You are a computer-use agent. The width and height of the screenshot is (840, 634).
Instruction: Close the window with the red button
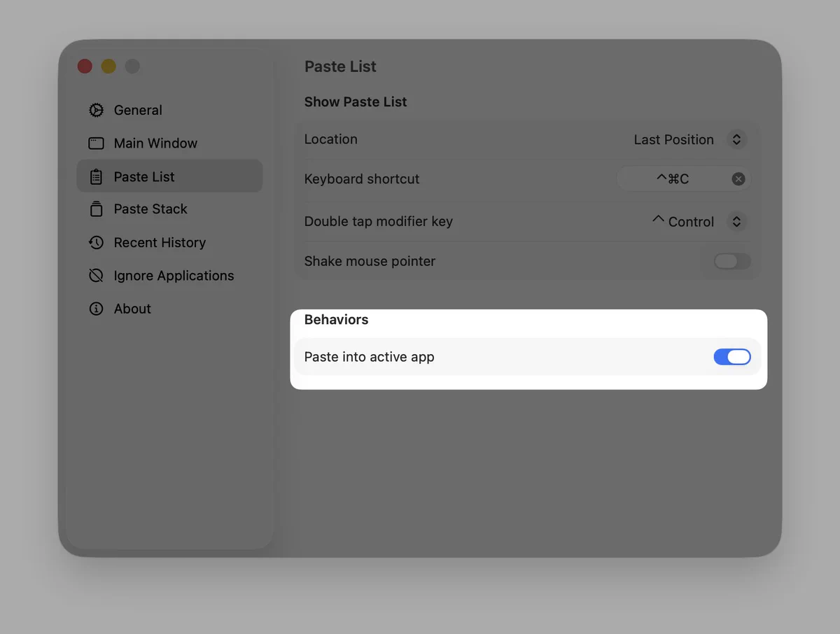pyautogui.click(x=85, y=66)
